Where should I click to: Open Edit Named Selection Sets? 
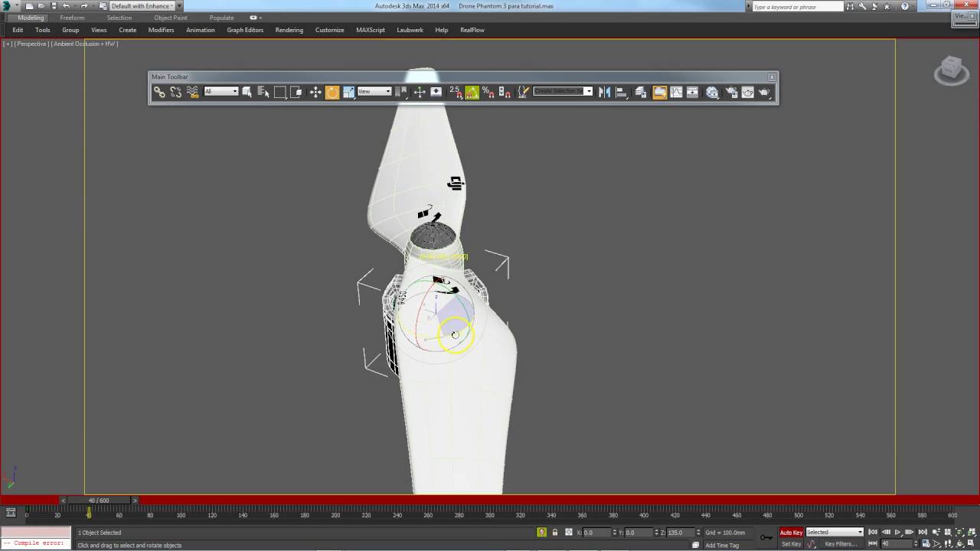524,92
